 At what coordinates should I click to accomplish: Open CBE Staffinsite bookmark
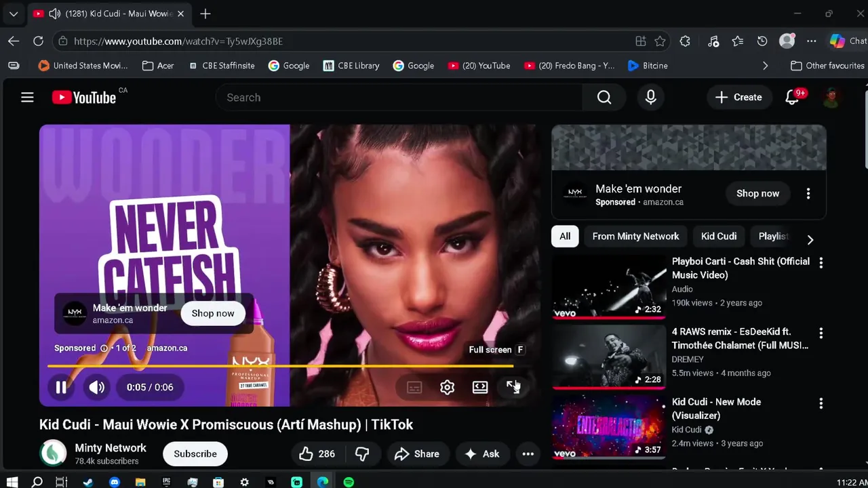tap(222, 66)
